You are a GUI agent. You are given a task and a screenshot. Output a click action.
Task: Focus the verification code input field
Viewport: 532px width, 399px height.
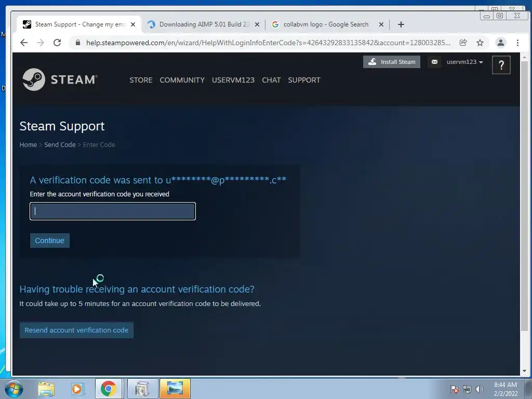tap(113, 211)
